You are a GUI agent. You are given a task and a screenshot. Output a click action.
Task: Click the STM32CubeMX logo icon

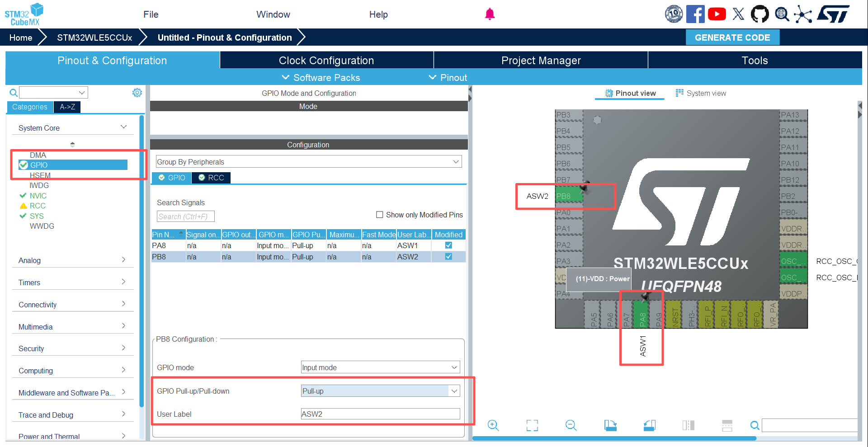pyautogui.click(x=24, y=14)
